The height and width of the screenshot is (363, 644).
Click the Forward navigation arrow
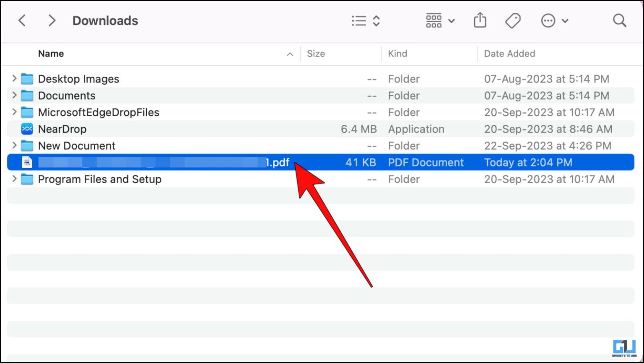tap(52, 20)
